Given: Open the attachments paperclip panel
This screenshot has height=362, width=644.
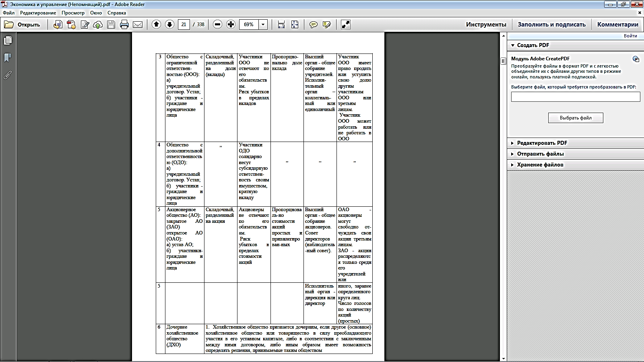Looking at the screenshot, I should click(8, 75).
